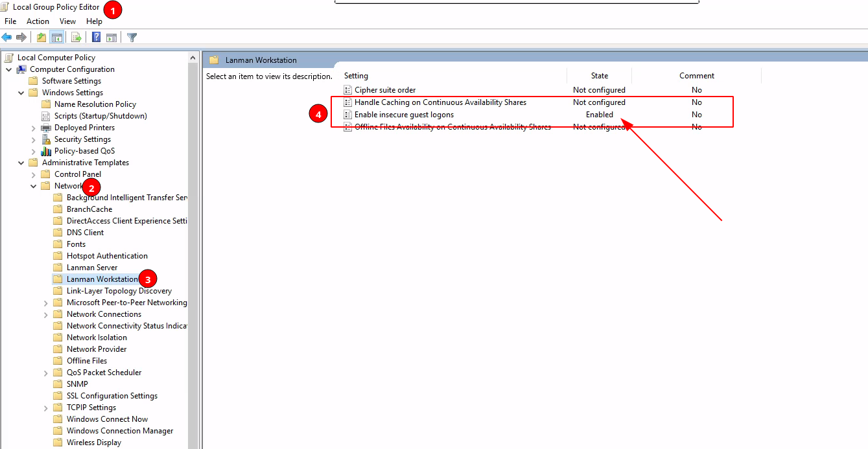Screen dimensions: 868x449
Task: Expand the Policy-based QoS node
Action: (x=34, y=151)
